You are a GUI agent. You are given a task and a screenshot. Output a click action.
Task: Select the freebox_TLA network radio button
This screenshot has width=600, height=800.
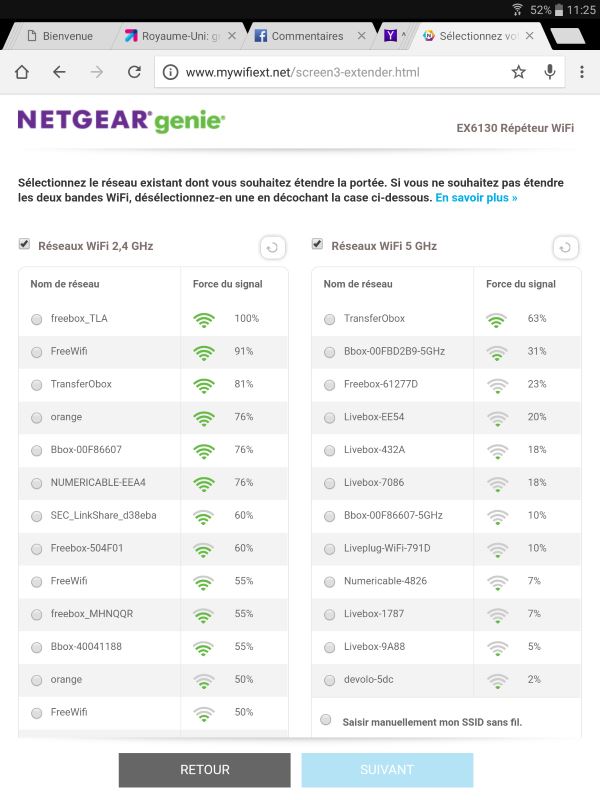[x=36, y=319]
